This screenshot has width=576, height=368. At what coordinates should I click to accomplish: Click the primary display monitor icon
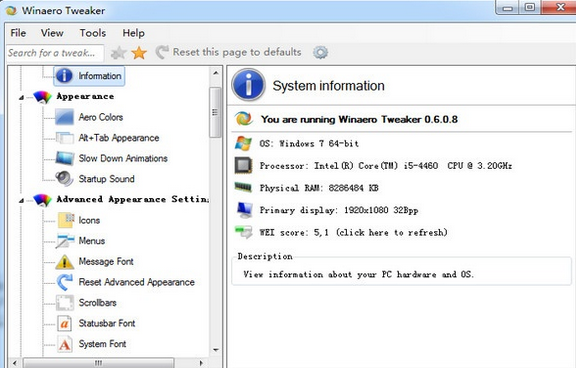coord(244,210)
